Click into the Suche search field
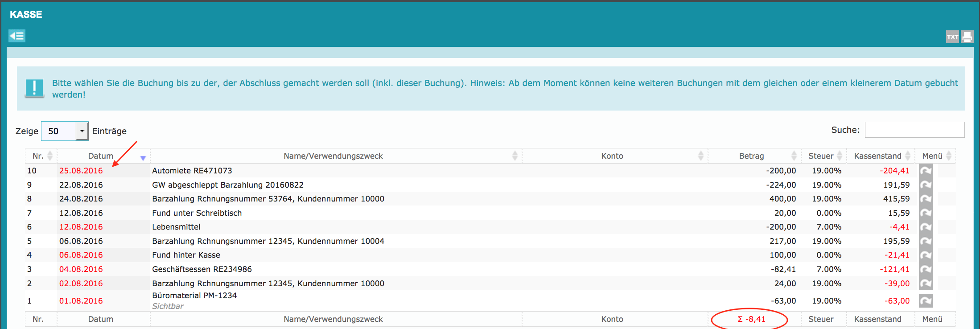980x329 pixels. pyautogui.click(x=914, y=130)
